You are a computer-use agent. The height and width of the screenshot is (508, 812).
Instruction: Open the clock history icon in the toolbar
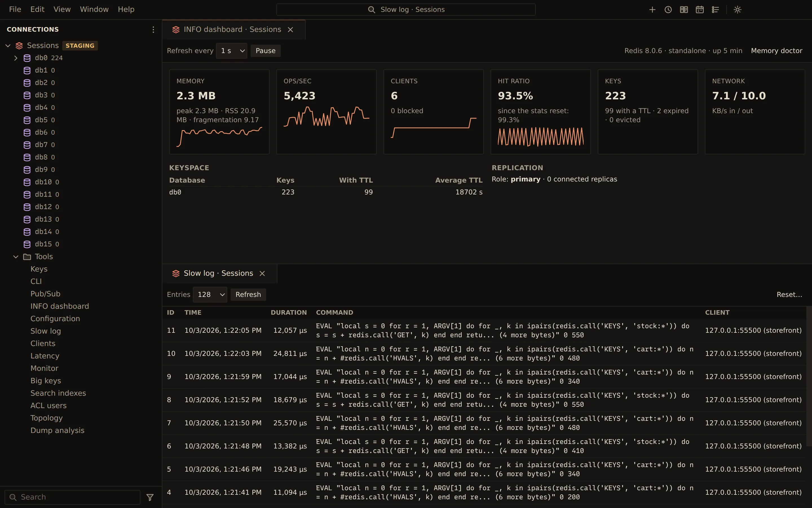(x=668, y=9)
